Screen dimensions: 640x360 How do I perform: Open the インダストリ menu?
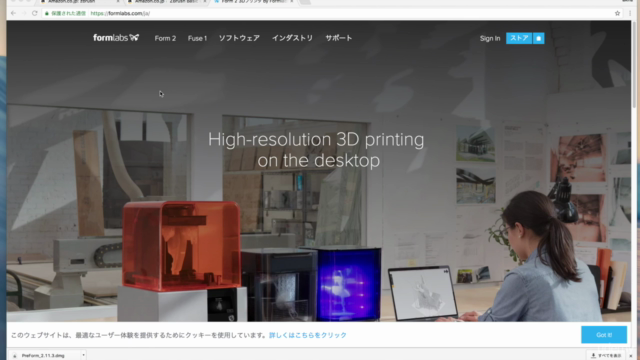(292, 38)
